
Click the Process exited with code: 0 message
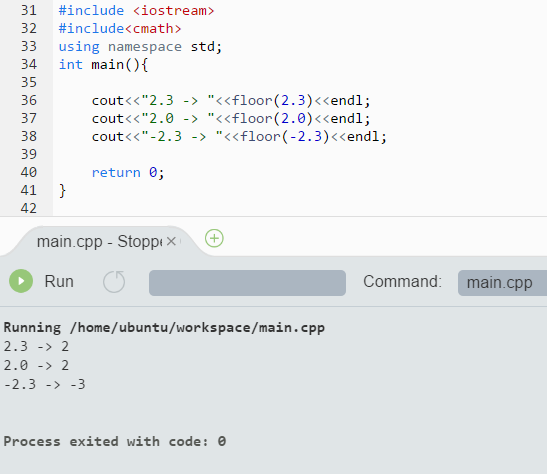tap(115, 442)
